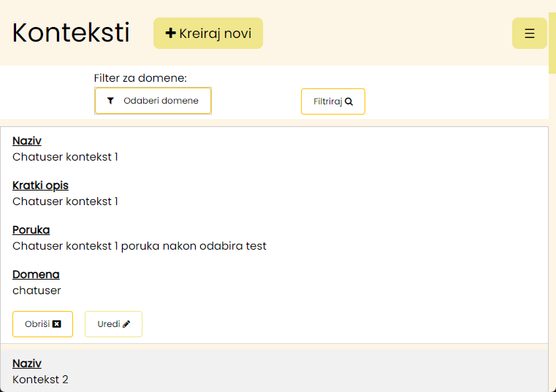556x392 pixels.
Task: Click the magnifier icon in Filtriraj
Action: [x=349, y=101]
